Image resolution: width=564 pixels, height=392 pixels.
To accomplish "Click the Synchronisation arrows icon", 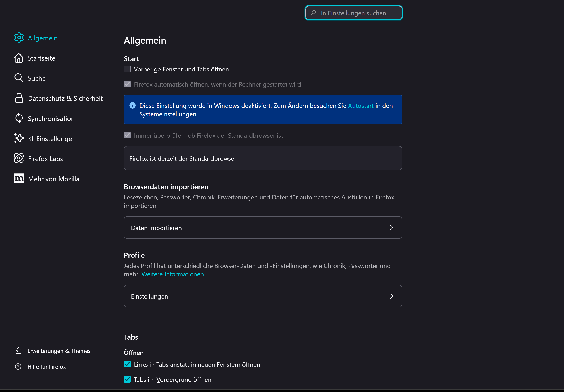I will tap(19, 118).
